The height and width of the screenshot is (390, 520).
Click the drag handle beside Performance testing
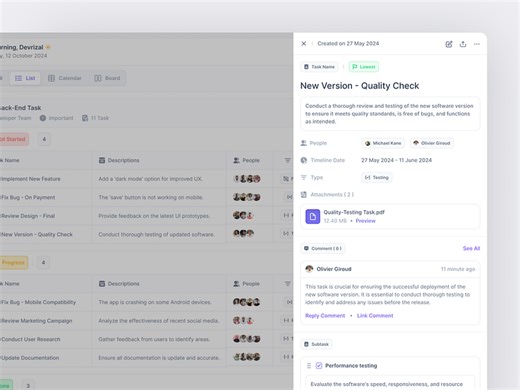[x=309, y=366]
